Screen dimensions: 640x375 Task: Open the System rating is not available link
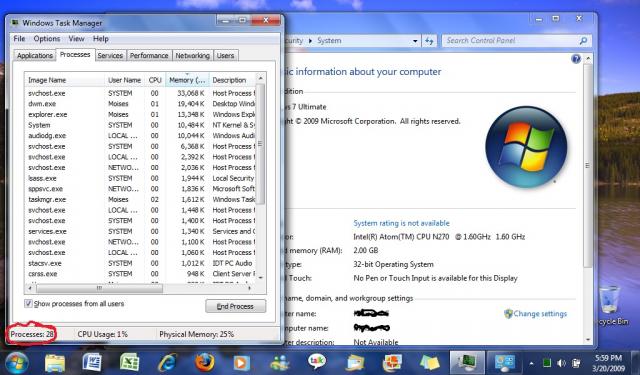click(x=401, y=223)
